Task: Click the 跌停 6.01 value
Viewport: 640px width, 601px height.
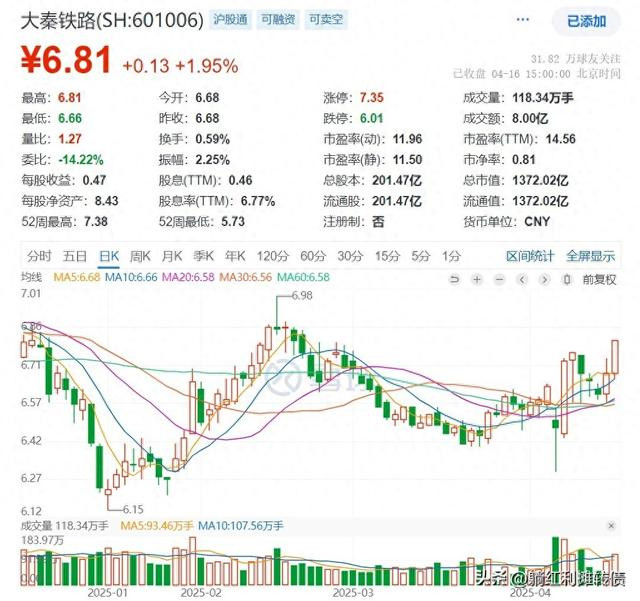Action: pos(371,118)
